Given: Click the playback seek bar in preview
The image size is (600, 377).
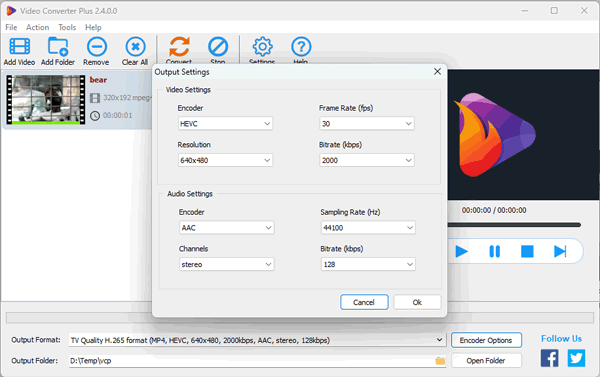Looking at the screenshot, I should coord(514,225).
